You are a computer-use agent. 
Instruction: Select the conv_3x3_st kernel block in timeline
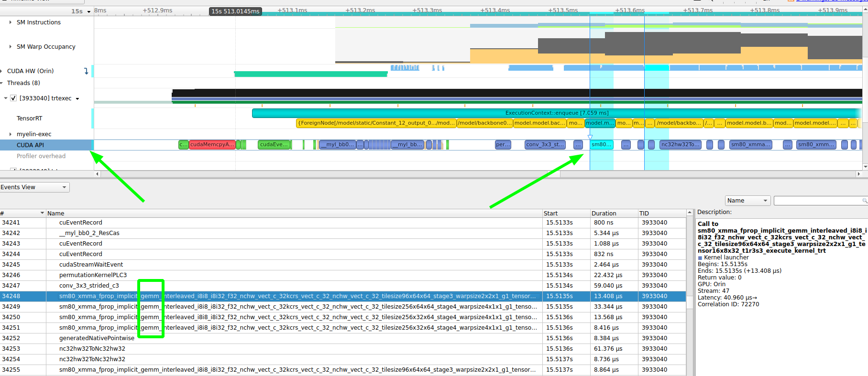coord(545,145)
